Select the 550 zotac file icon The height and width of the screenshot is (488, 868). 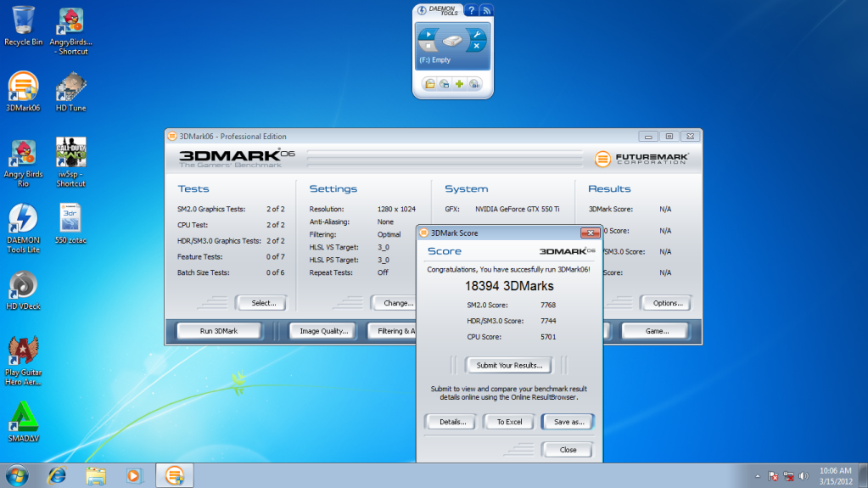click(x=71, y=224)
